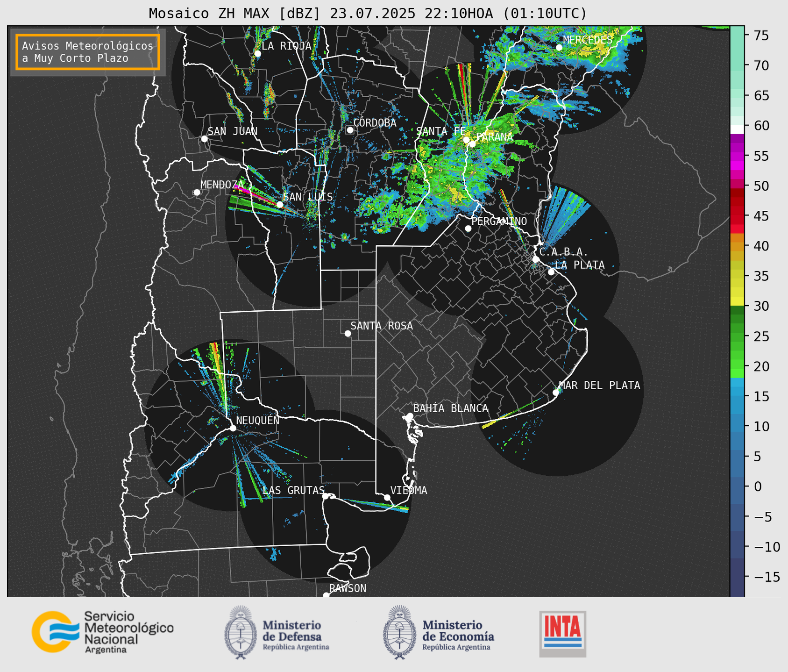Click the 30 dBZ value on color scale
This screenshot has height=672, width=788.
click(762, 306)
